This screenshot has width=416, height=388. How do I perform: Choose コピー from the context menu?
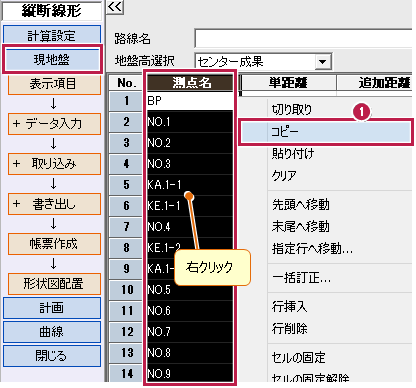pos(326,132)
